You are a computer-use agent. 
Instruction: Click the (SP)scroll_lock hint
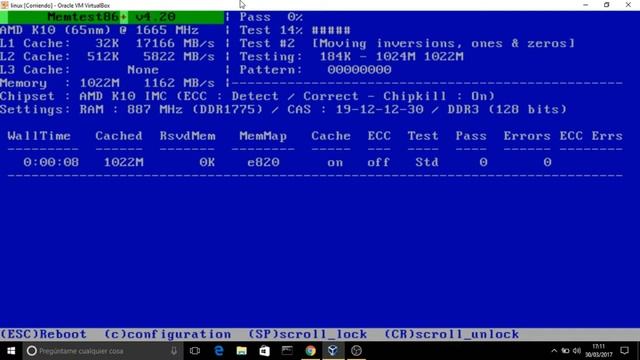308,334
